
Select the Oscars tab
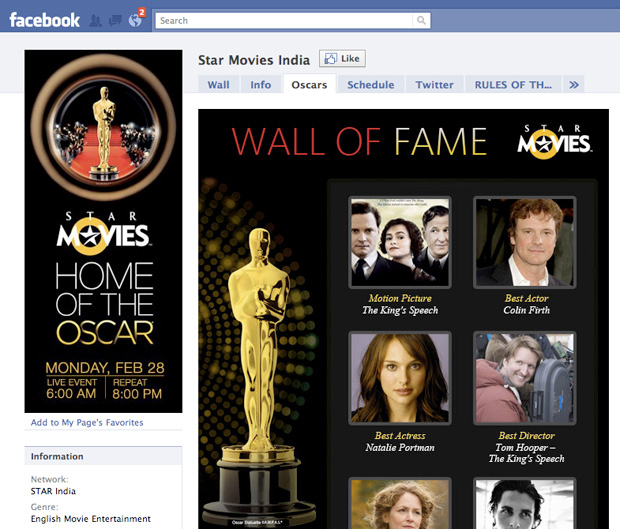click(309, 85)
